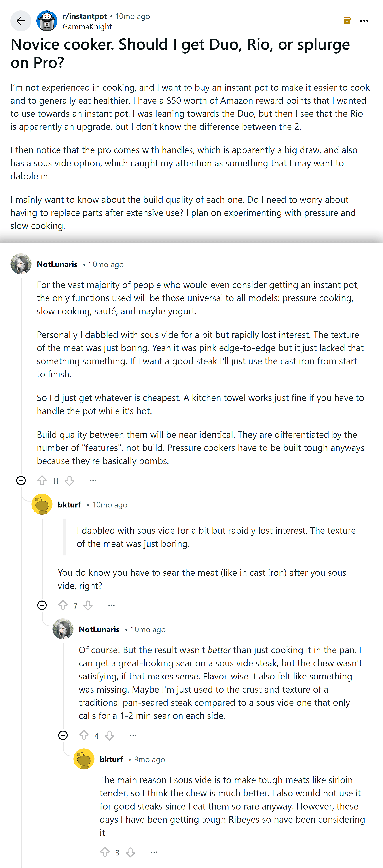Screen dimensions: 383x868
Task: Collapse the comment with 4 upvotes
Action: click(63, 735)
